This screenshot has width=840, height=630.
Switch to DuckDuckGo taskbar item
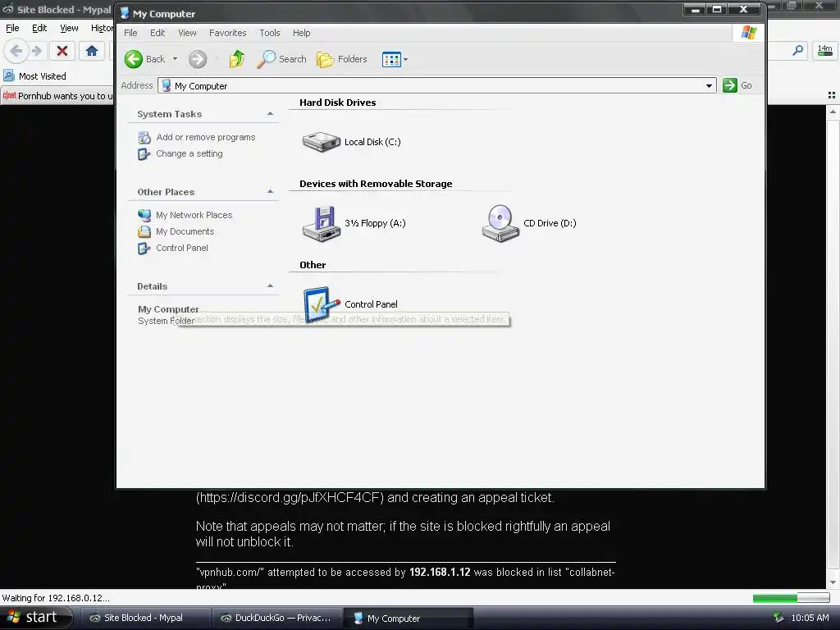pyautogui.click(x=276, y=618)
